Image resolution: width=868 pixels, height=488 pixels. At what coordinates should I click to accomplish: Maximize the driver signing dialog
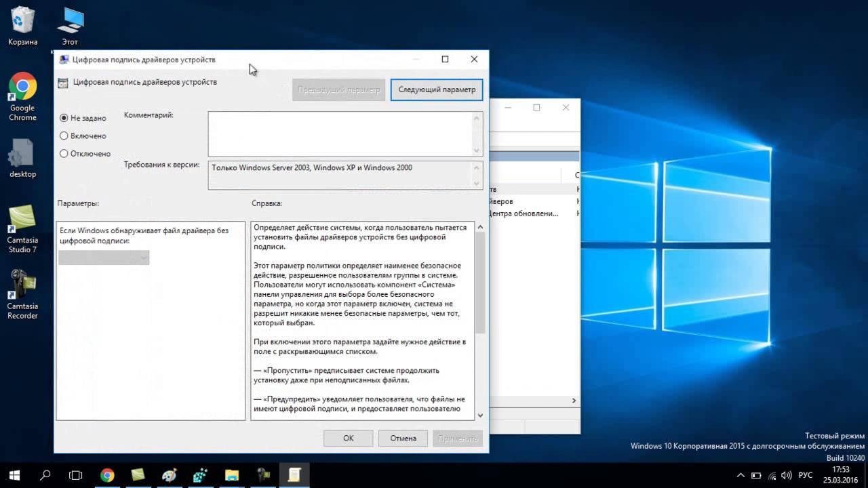[x=445, y=60]
